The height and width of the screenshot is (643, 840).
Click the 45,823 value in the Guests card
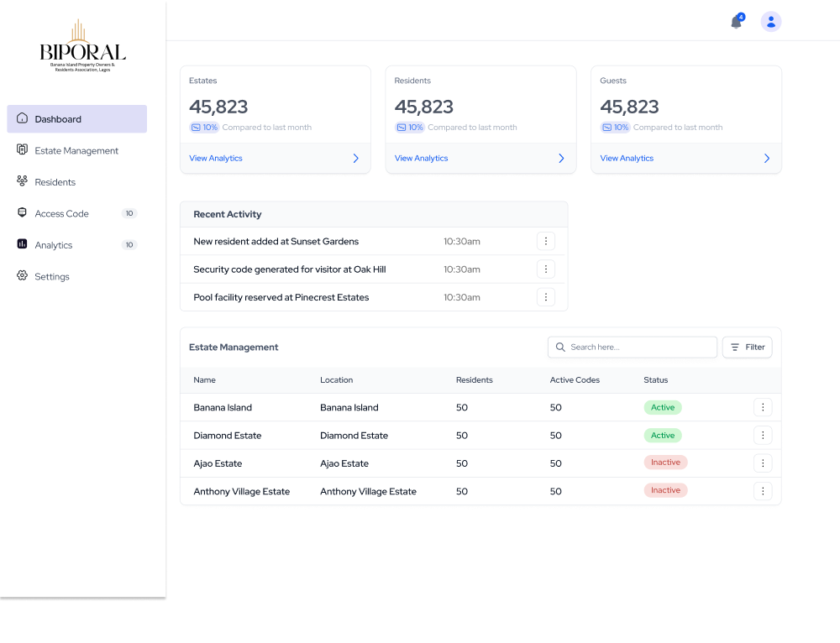pos(629,107)
